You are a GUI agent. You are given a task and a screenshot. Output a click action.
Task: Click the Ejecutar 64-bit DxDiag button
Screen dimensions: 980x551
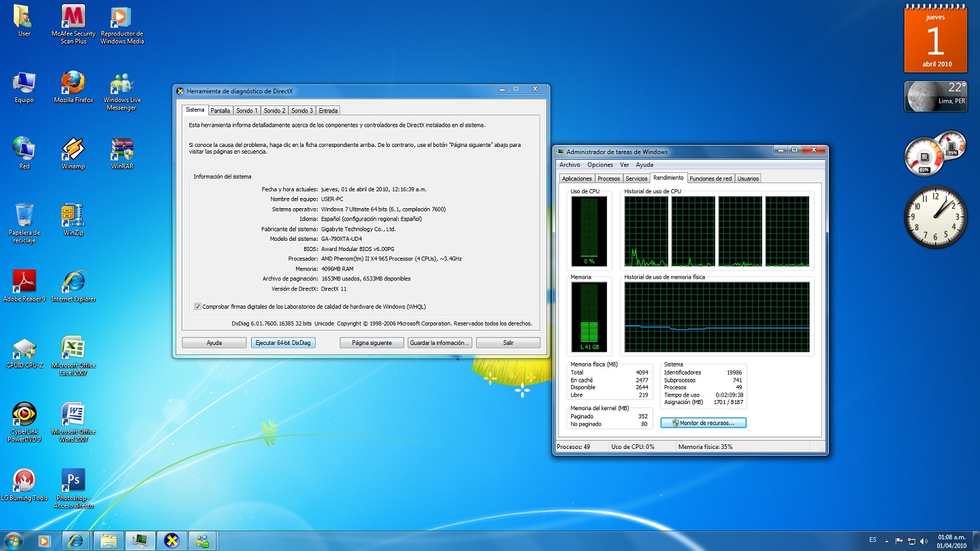[282, 343]
